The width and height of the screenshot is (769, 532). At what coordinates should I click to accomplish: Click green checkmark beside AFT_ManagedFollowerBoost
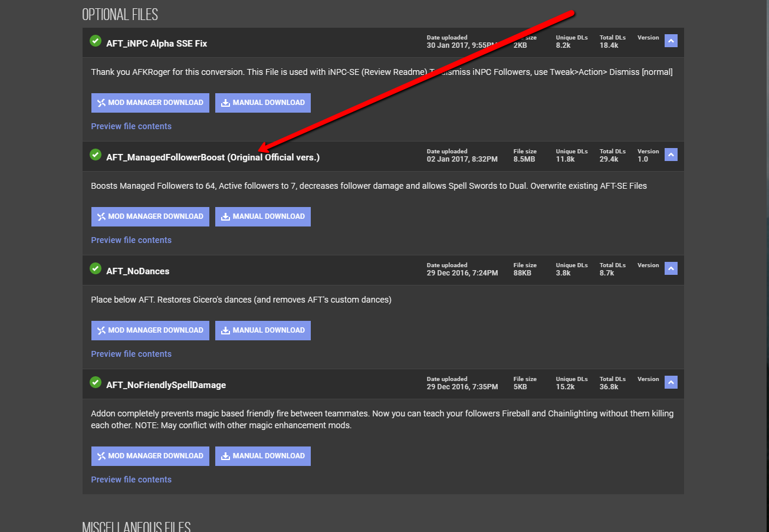[95, 155]
